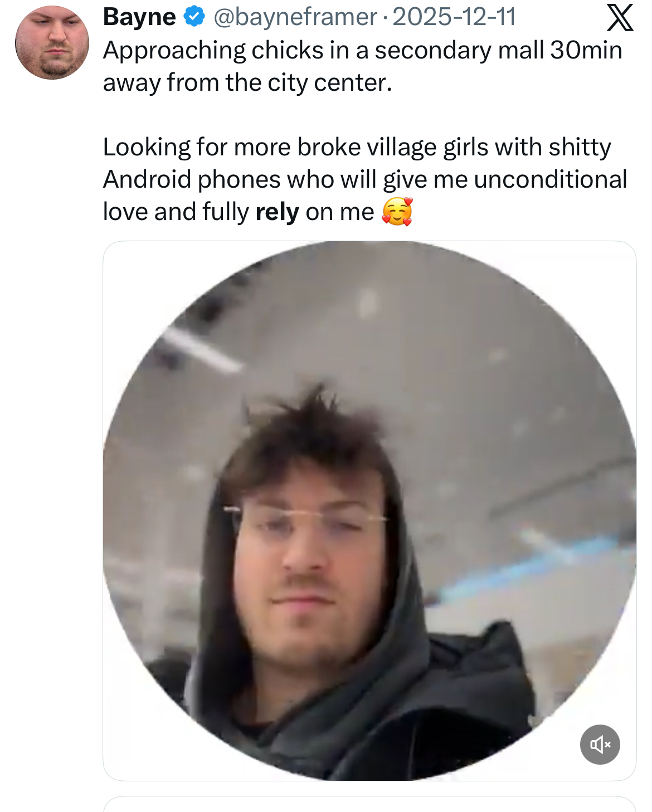652x812 pixels.
Task: Click the blue verified checkmark badge
Action: tap(193, 16)
